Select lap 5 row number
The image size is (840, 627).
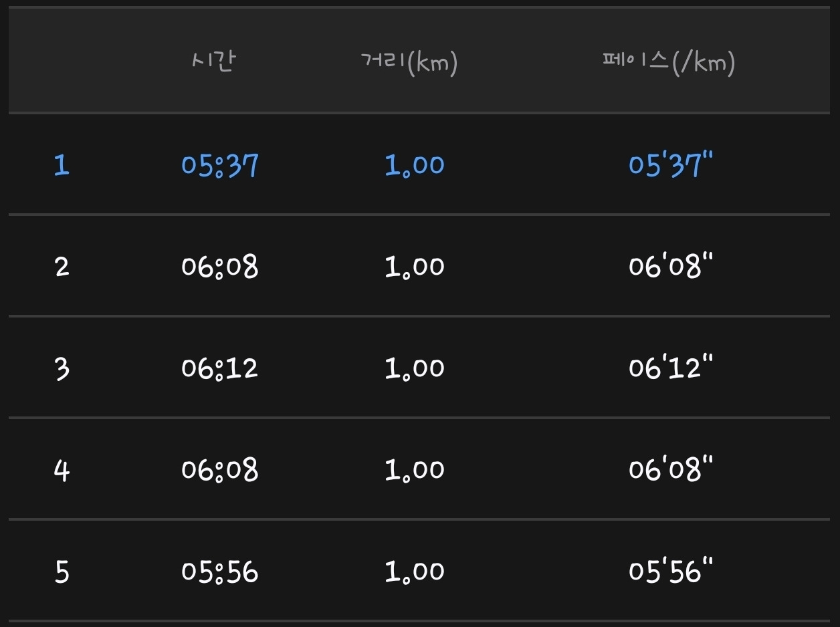tap(62, 572)
